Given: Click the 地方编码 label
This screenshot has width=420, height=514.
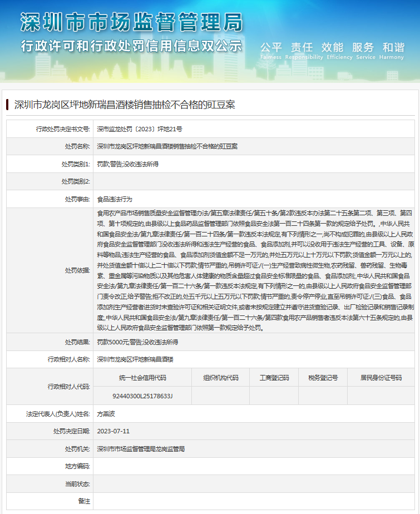Looking at the screenshot, I should (x=77, y=467).
